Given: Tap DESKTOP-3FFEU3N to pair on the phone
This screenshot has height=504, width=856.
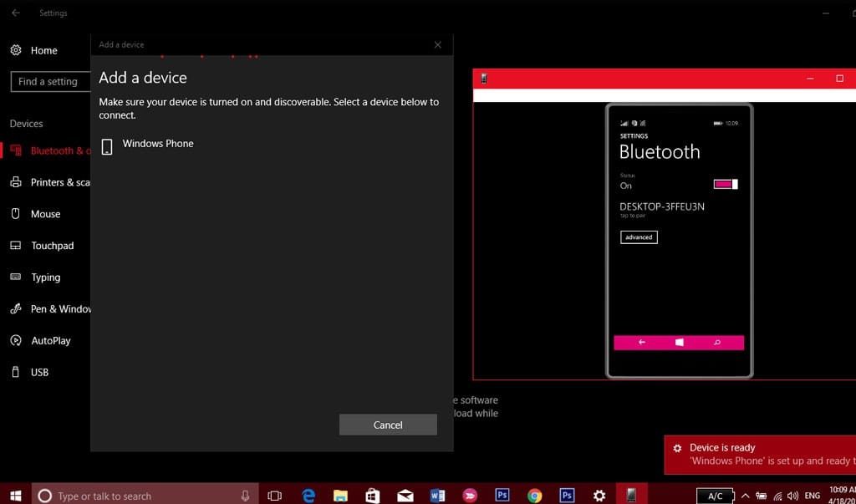Looking at the screenshot, I should pos(662,207).
